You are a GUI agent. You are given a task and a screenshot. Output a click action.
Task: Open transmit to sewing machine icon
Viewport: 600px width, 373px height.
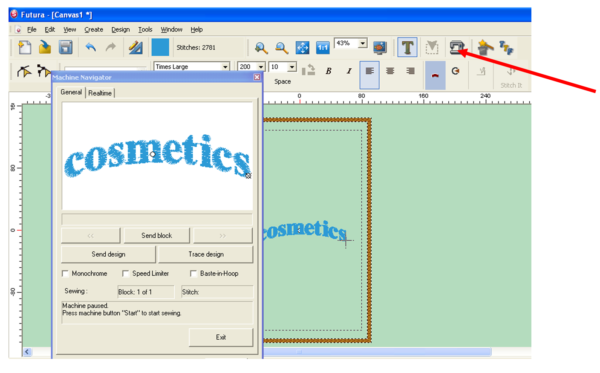[x=457, y=47]
